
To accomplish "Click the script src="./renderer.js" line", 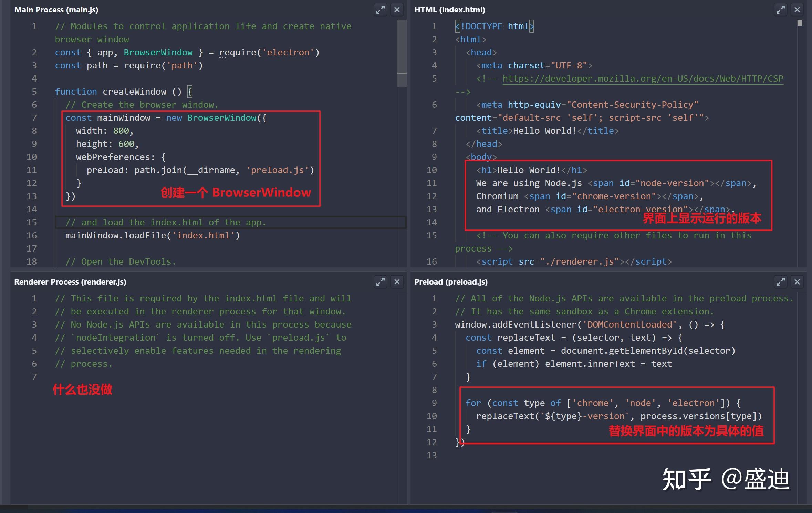I will coord(574,261).
